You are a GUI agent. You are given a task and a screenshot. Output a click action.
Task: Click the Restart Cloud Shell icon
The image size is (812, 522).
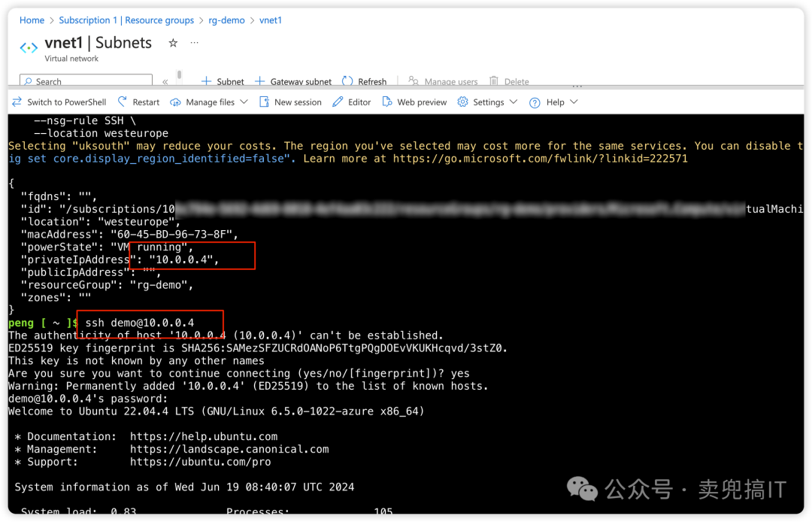123,102
